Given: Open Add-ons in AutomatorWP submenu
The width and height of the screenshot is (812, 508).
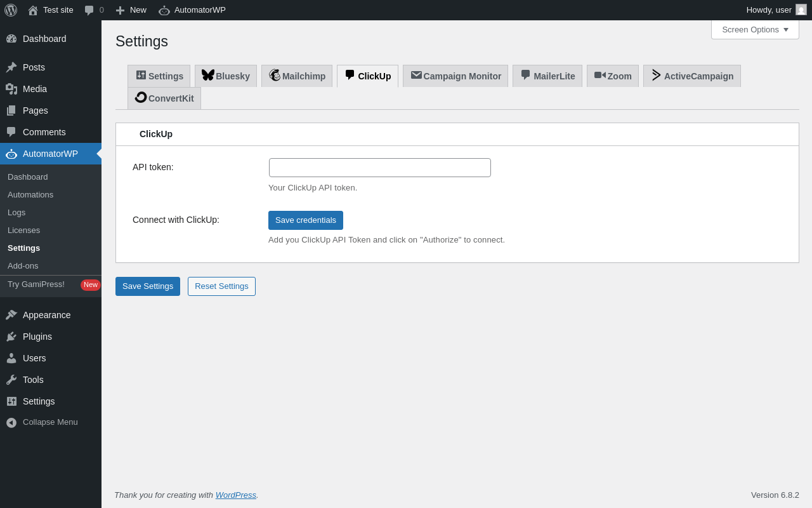Looking at the screenshot, I should point(23,265).
